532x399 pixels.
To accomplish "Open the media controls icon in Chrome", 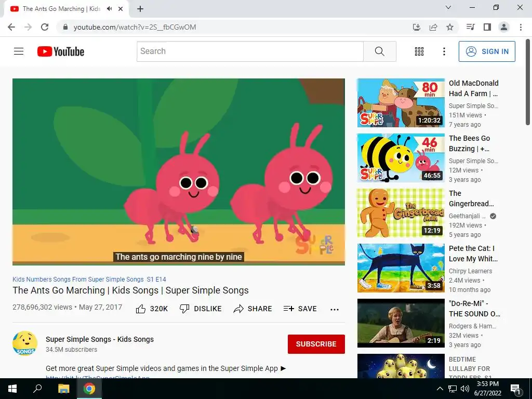I will click(x=471, y=27).
